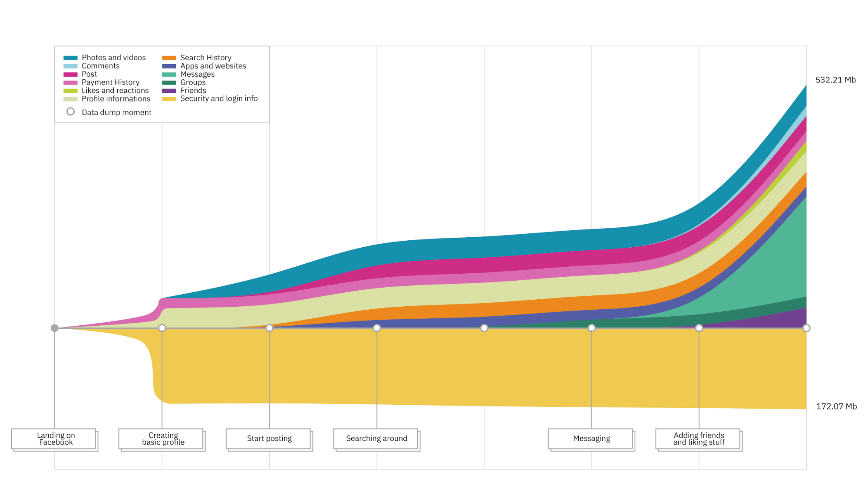Select the 'Data dump moment' legend label
This screenshot has height=488, width=868.
(116, 112)
